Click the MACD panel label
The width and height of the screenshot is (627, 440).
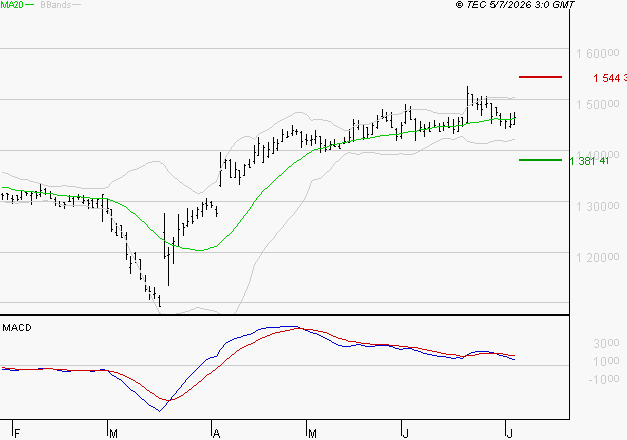[x=17, y=328]
